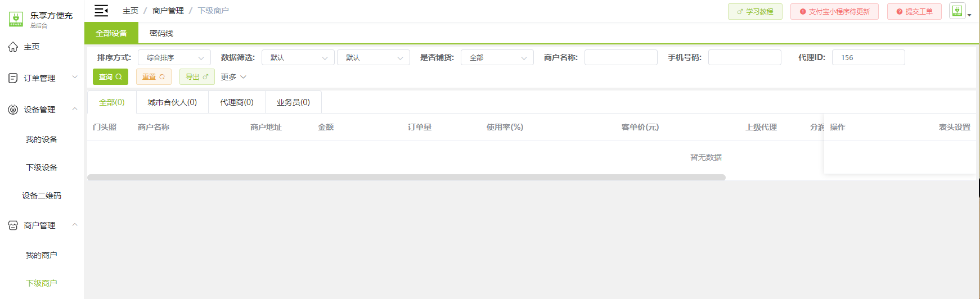
Task: Click the 金额 column header
Action: pos(326,127)
